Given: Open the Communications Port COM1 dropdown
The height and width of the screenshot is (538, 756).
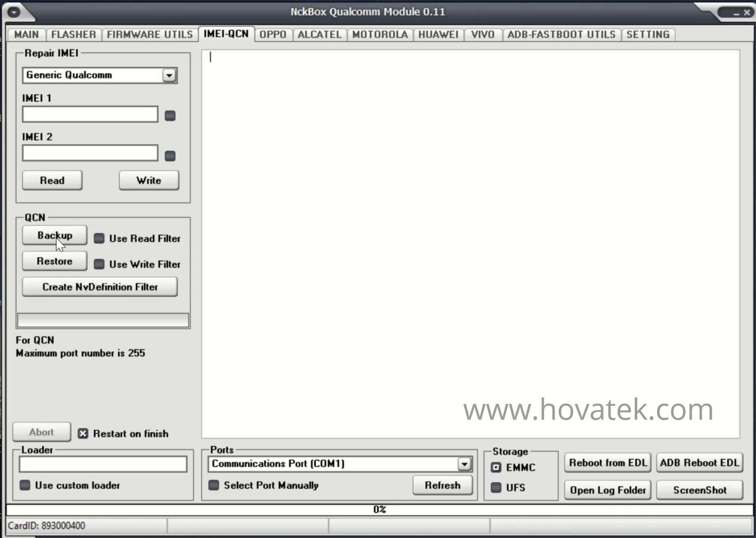Looking at the screenshot, I should click(464, 464).
